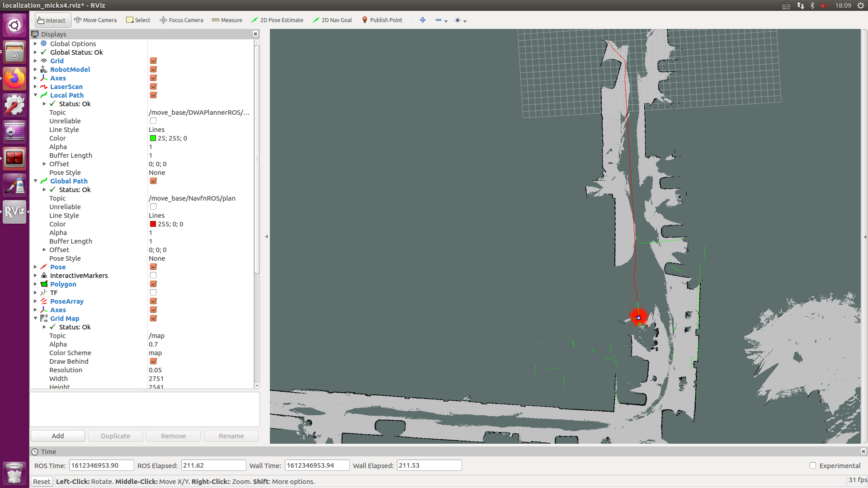This screenshot has width=868, height=488.
Task: Click the plus add-tool icon in toolbar
Action: tap(423, 20)
